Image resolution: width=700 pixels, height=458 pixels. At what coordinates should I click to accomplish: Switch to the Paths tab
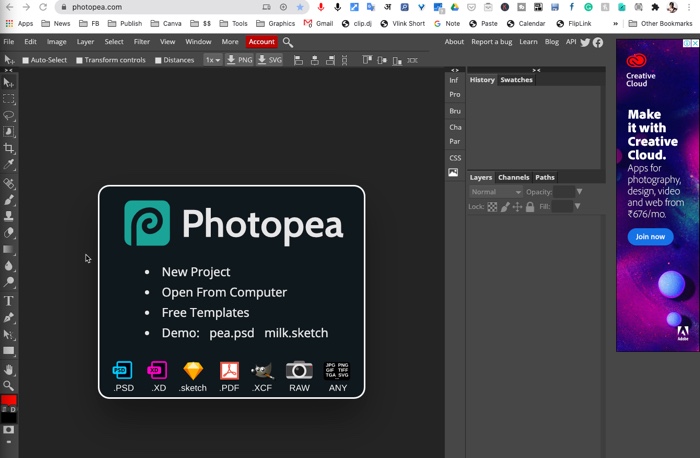(545, 177)
